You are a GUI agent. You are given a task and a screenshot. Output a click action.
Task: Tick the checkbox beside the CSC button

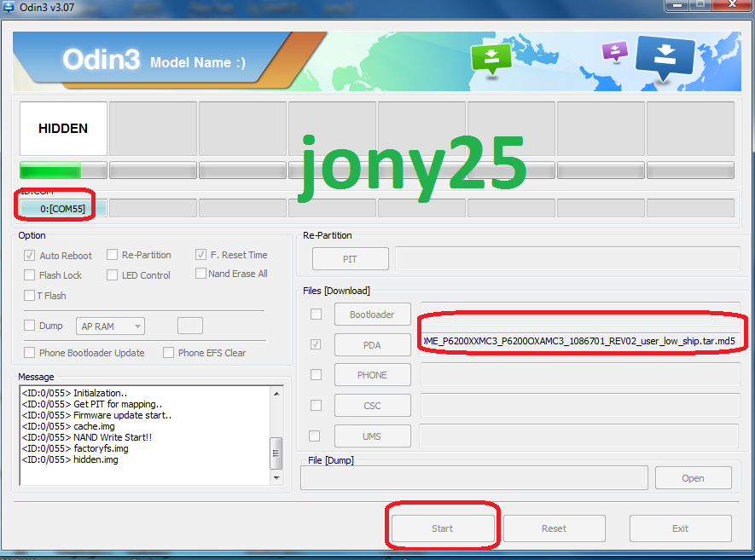click(316, 406)
